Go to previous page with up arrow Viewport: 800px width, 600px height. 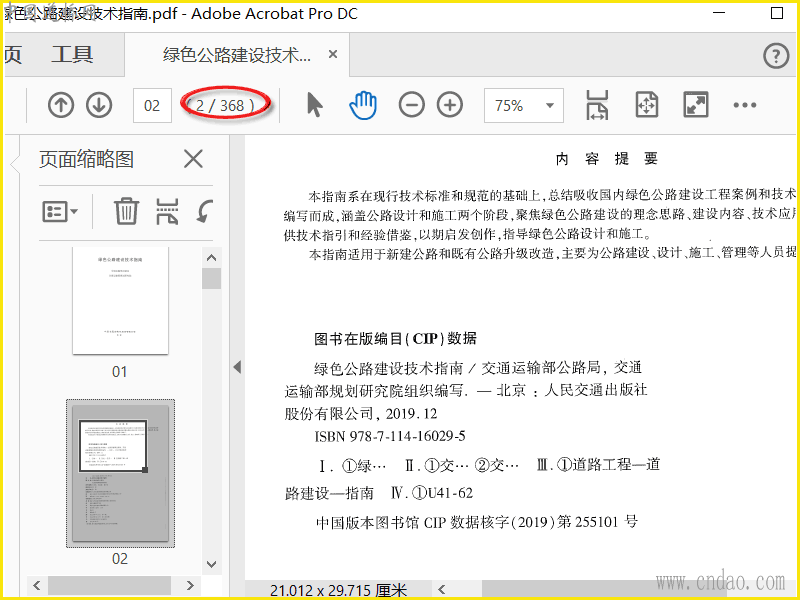(x=61, y=105)
